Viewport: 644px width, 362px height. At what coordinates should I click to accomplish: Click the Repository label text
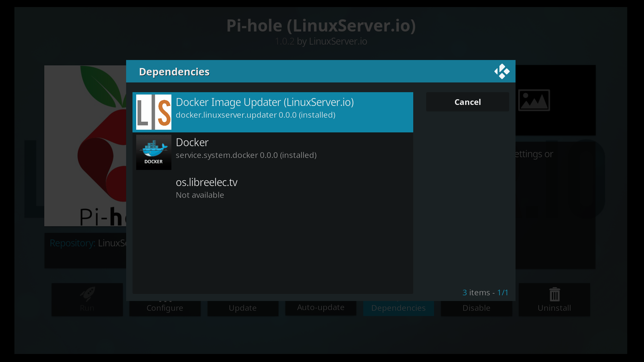pos(72,243)
